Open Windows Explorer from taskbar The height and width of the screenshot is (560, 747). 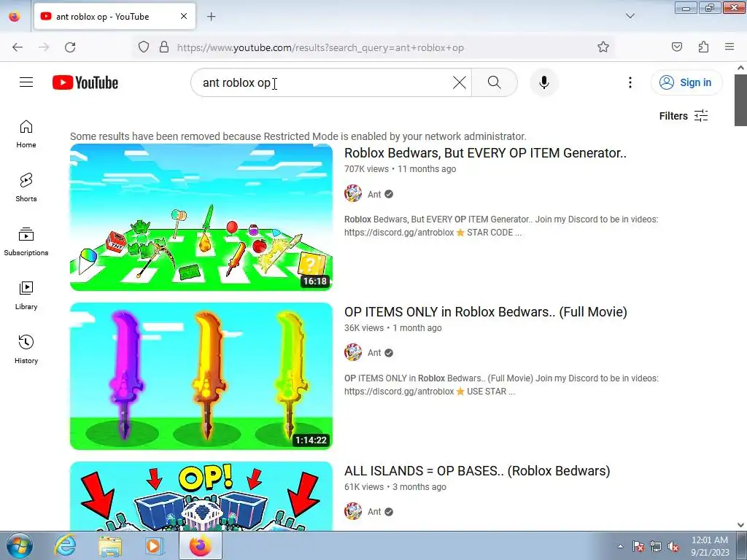(x=109, y=545)
